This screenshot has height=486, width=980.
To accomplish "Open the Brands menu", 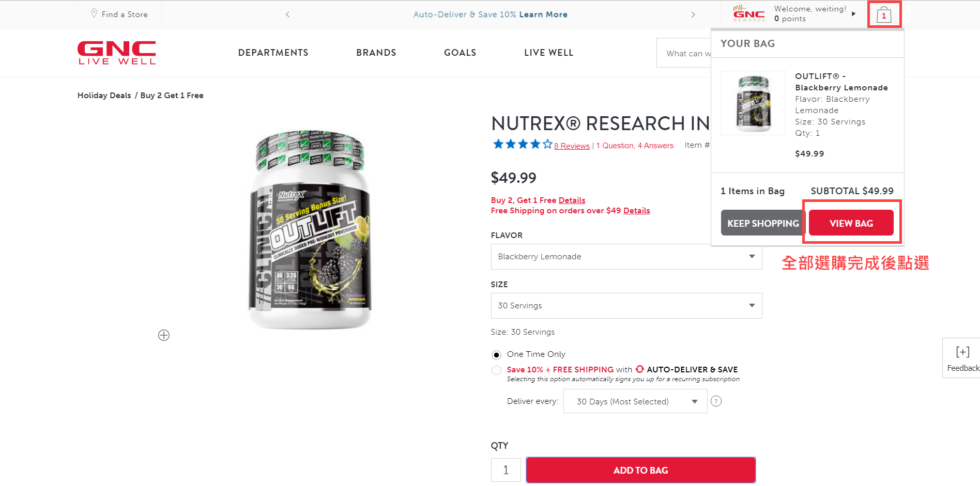I will pos(376,53).
